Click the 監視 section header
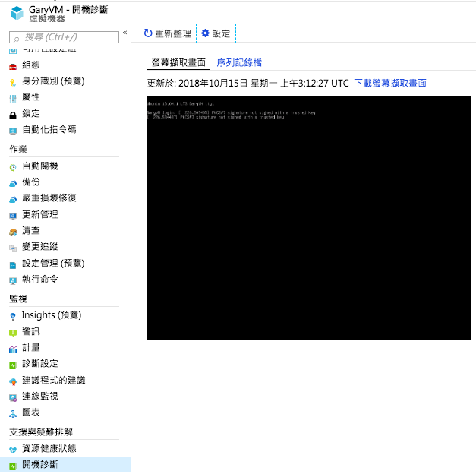 (18, 299)
